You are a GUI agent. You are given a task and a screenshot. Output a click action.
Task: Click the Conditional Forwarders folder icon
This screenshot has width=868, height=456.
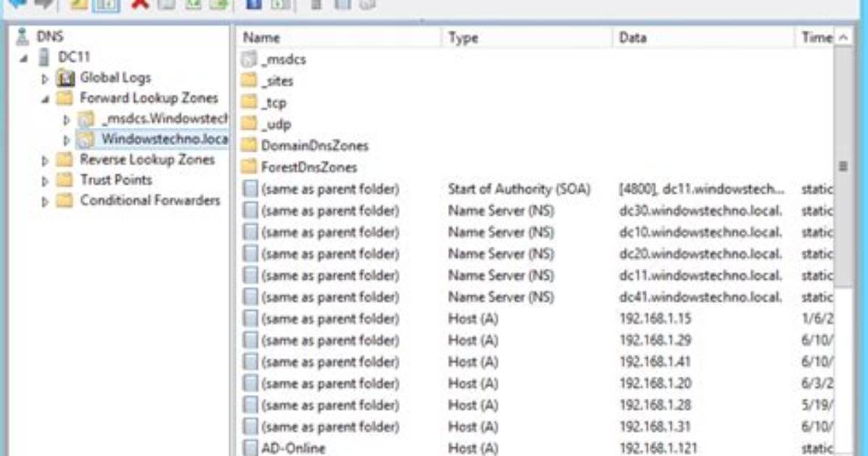click(65, 200)
